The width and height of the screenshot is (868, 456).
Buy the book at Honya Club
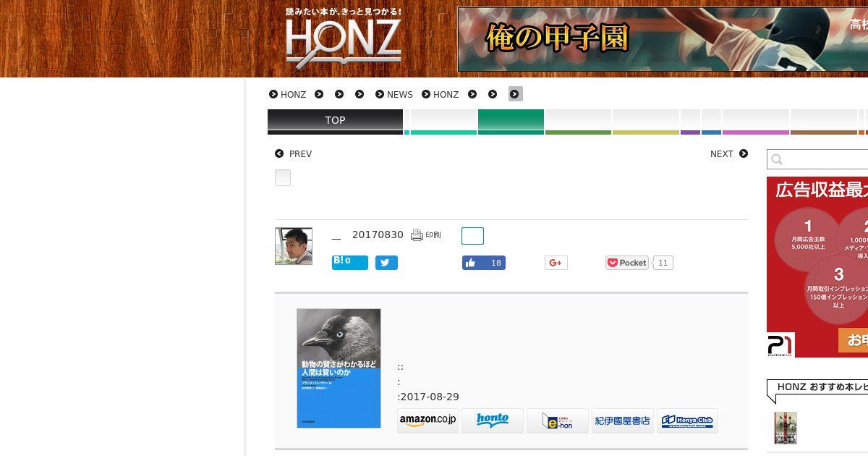687,421
